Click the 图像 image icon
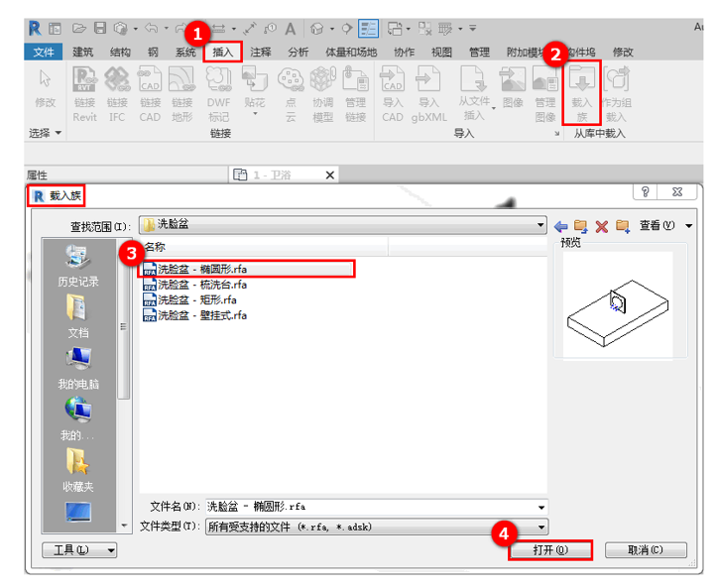 [513, 78]
